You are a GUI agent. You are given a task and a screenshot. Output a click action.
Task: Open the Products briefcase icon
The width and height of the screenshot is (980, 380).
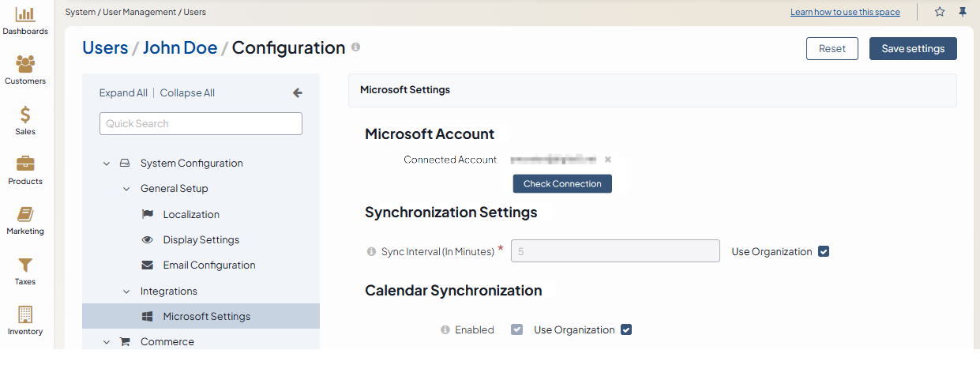coord(25,164)
